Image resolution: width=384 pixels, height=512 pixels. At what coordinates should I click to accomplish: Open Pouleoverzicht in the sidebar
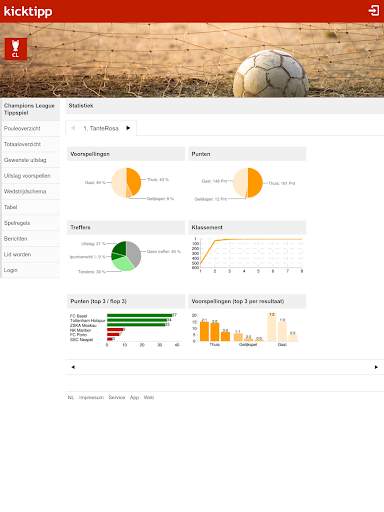pyautogui.click(x=30, y=128)
